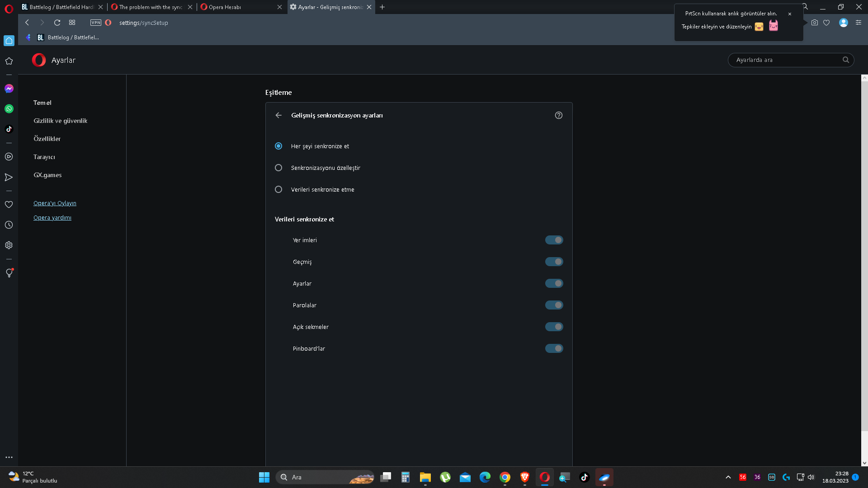Image resolution: width=868 pixels, height=488 pixels.
Task: Open the Opera account profile icon
Action: 844,23
